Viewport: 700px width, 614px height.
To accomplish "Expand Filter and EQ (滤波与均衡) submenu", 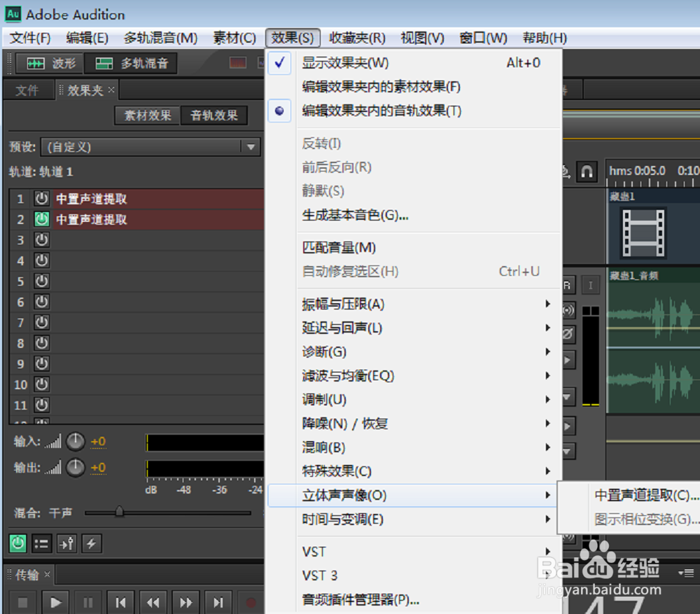I will point(414,375).
